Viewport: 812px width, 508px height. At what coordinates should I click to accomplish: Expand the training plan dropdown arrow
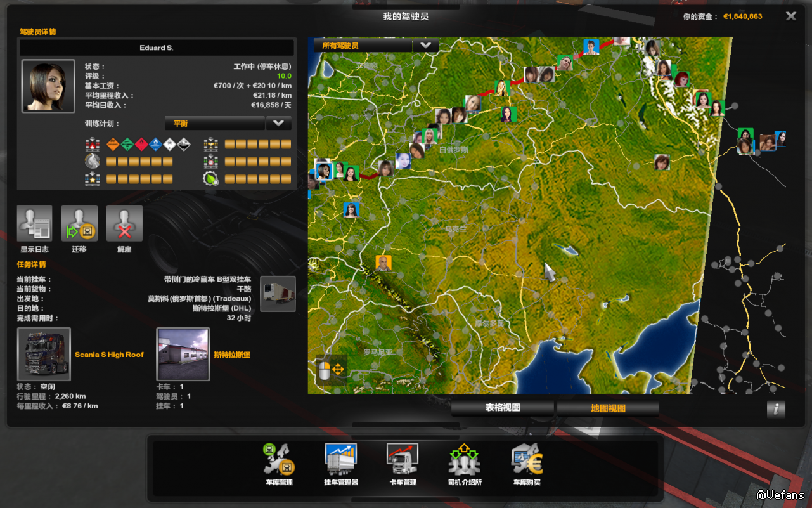(278, 123)
